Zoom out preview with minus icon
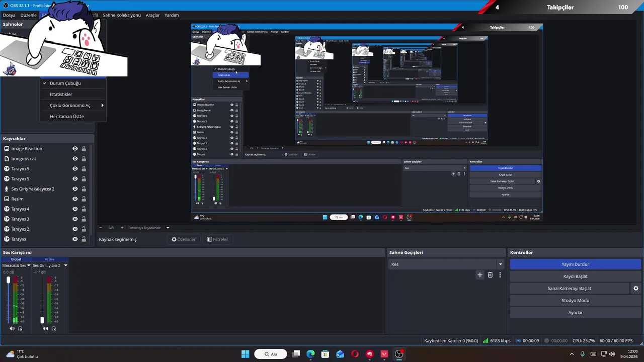The width and height of the screenshot is (644, 362). [x=101, y=228]
